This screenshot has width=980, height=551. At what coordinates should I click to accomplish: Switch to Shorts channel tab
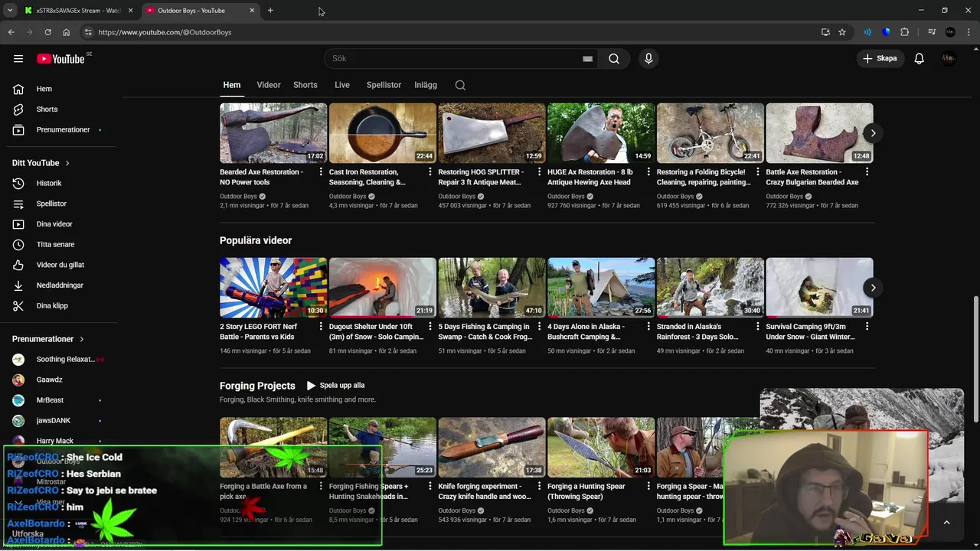click(305, 85)
